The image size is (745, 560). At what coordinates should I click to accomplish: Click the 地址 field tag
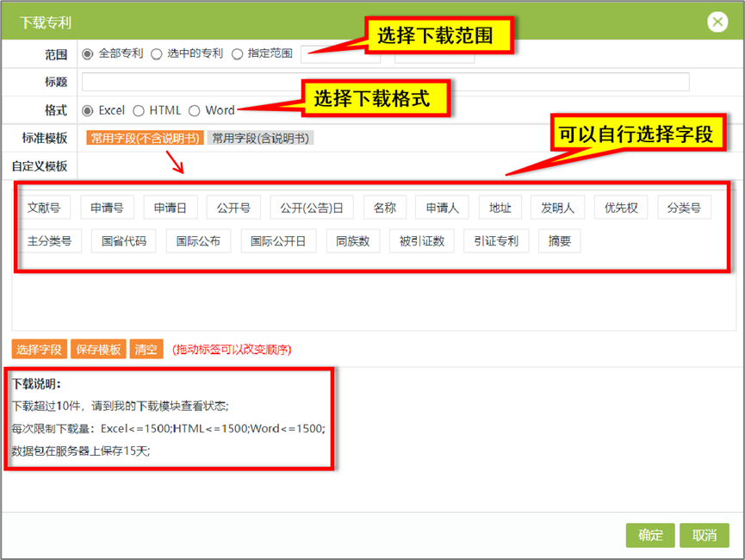click(x=500, y=208)
